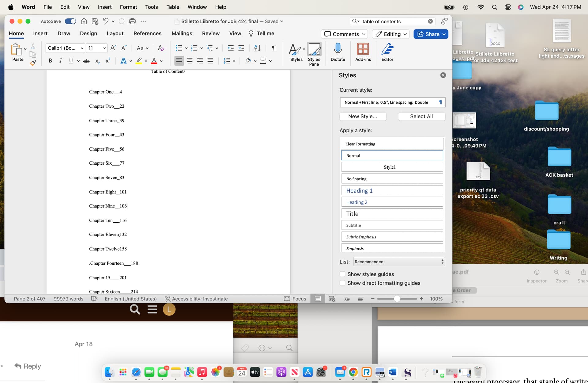Click the Print icon in the title bar
588x383 pixels.
tap(132, 21)
